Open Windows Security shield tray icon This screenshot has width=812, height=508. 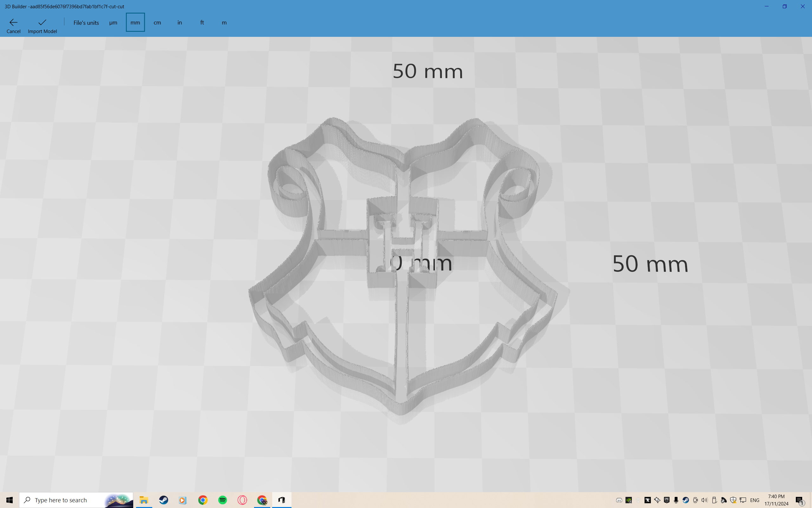(733, 500)
